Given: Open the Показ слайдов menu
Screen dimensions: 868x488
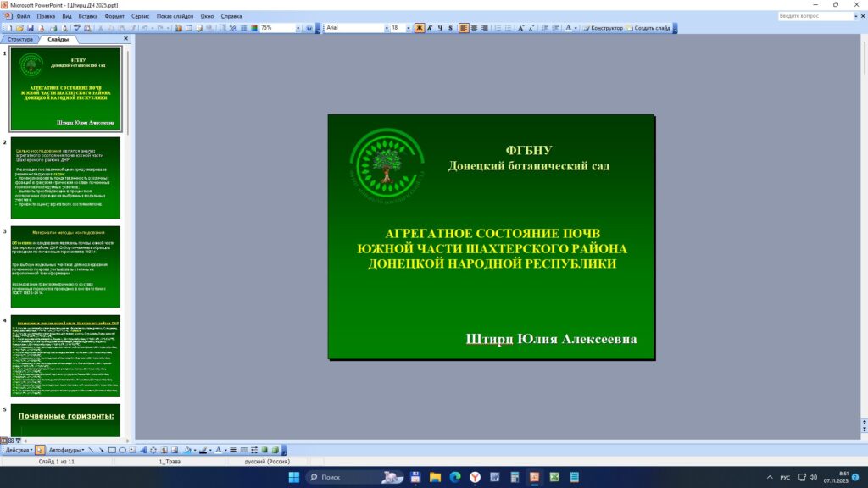Looking at the screenshot, I should tap(175, 16).
